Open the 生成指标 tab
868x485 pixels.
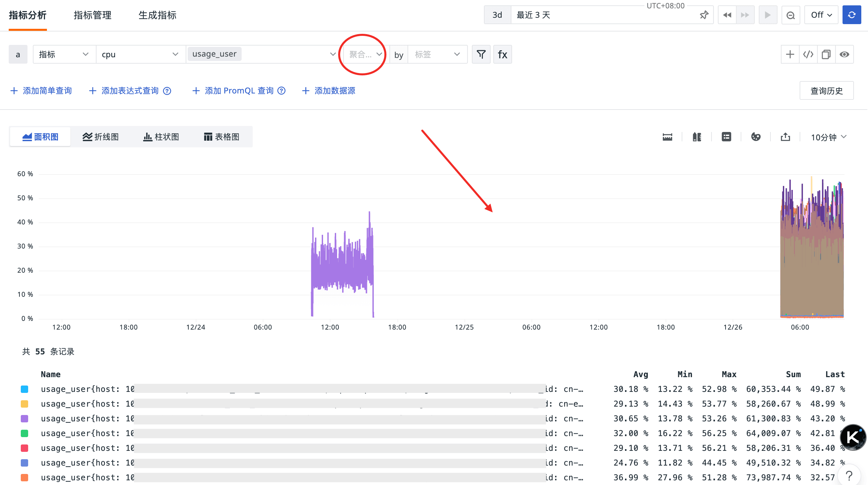coord(157,15)
